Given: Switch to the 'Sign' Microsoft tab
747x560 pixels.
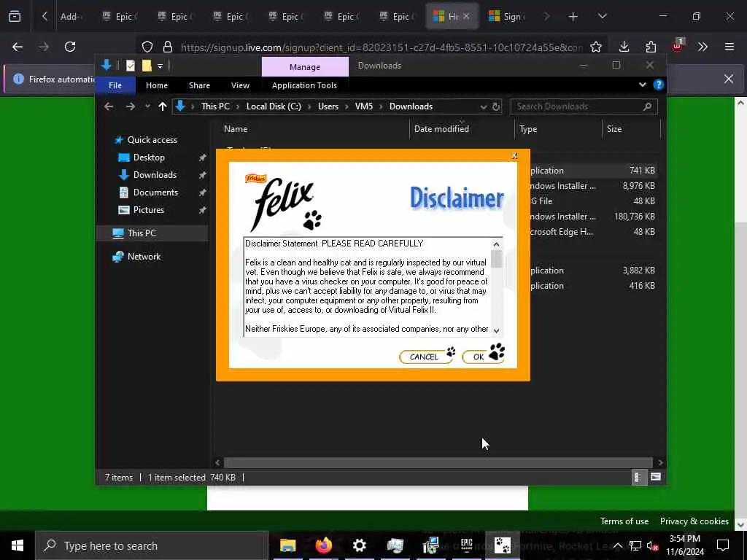Looking at the screenshot, I should tap(506, 17).
